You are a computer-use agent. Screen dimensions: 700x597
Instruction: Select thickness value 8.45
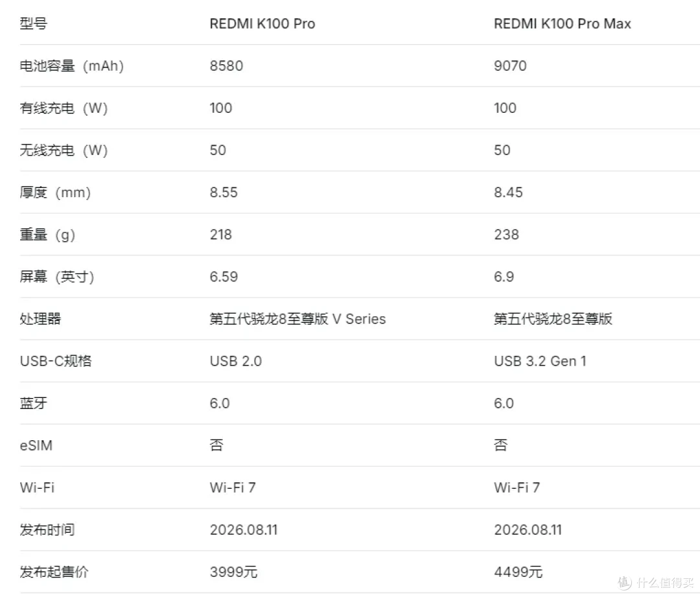(508, 193)
